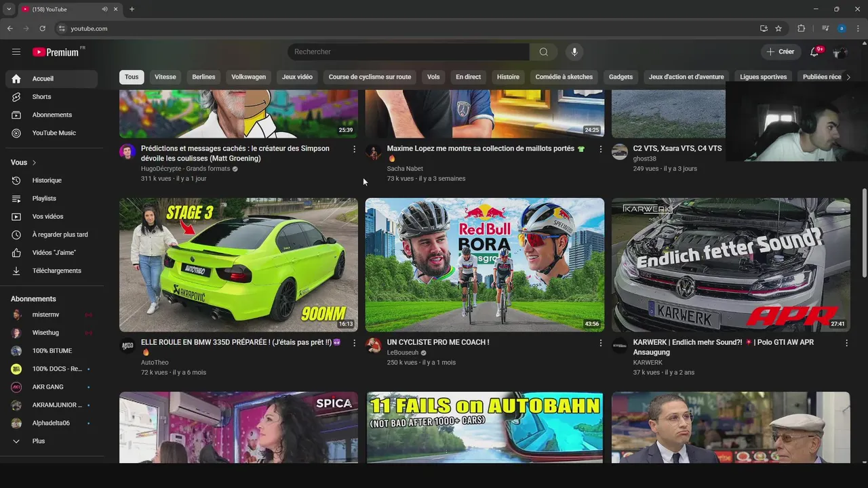This screenshot has height=488, width=868.
Task: Click title UN CYCLISTE PRO ME COACH !
Action: pyautogui.click(x=438, y=342)
